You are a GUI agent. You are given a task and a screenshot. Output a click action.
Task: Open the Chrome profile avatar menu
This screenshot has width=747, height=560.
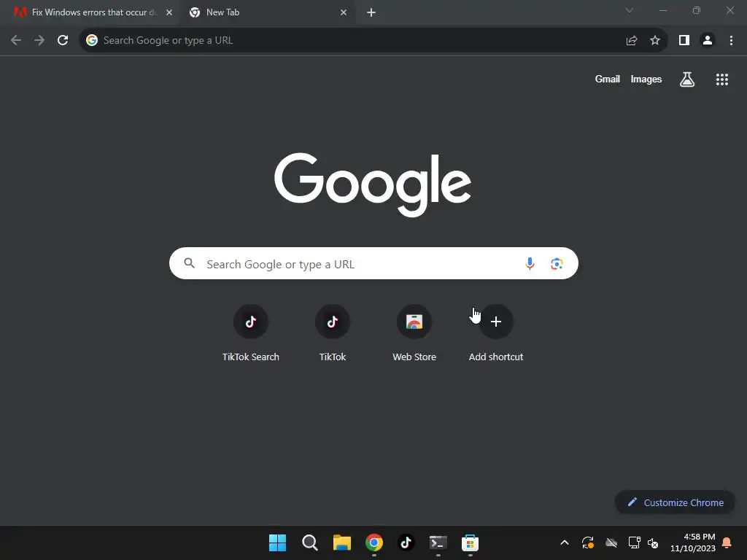(x=708, y=41)
